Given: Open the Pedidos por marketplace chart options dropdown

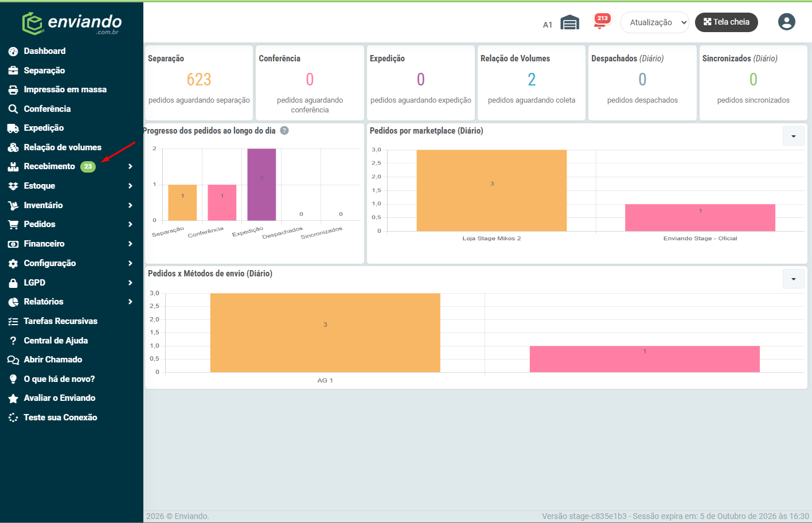Looking at the screenshot, I should point(794,136).
